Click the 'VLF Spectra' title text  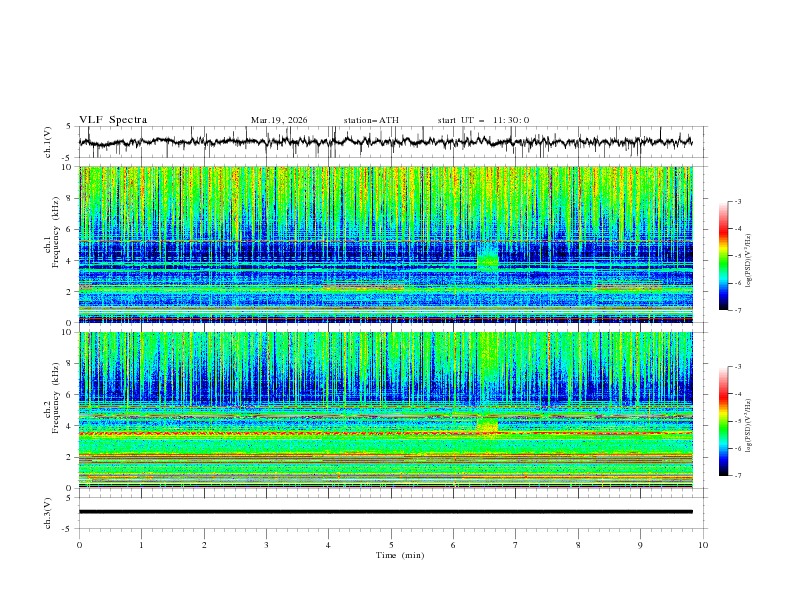113,120
